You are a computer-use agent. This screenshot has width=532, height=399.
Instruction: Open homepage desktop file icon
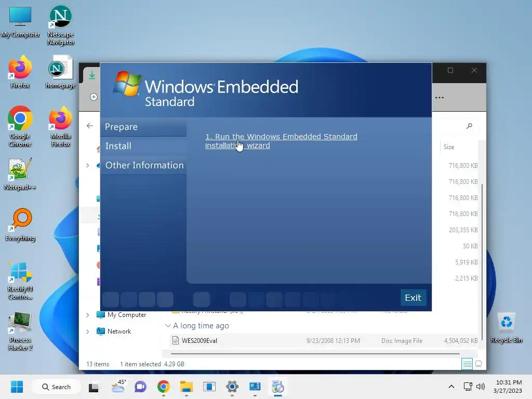click(x=60, y=72)
